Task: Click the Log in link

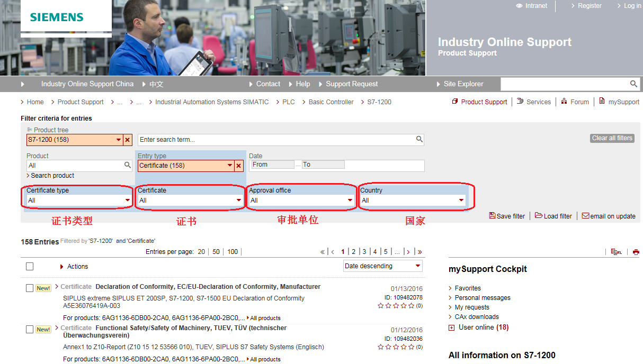Action: [632, 6]
